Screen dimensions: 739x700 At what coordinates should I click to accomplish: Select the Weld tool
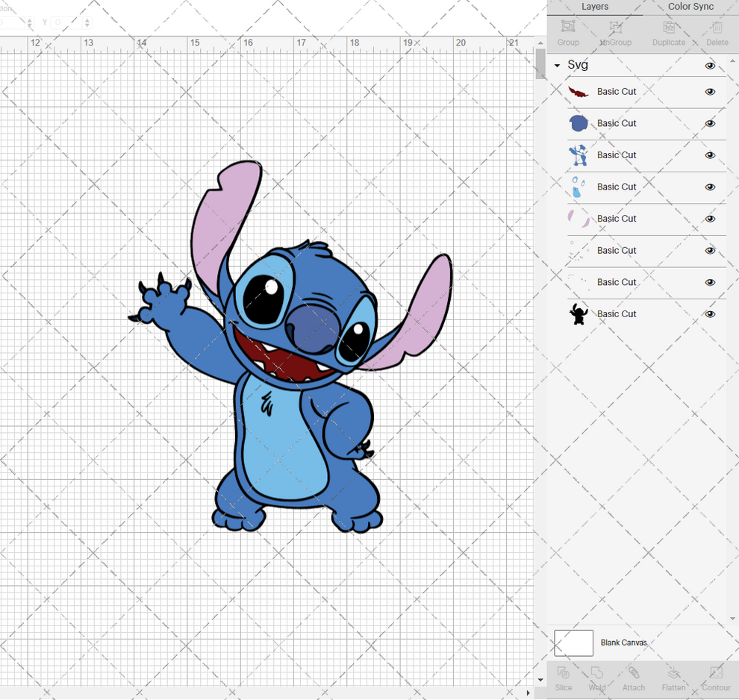[597, 679]
